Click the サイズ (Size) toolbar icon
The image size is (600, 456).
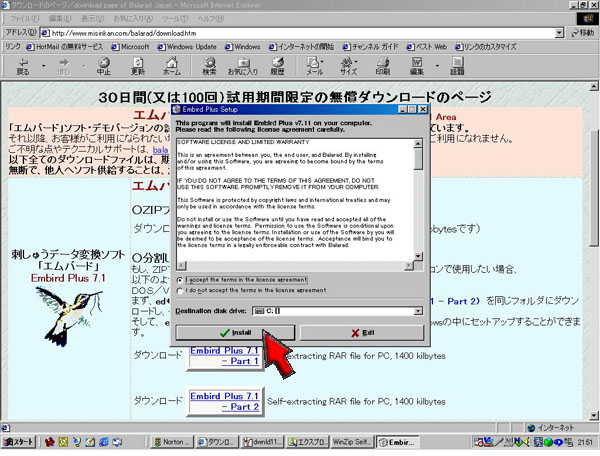point(349,66)
